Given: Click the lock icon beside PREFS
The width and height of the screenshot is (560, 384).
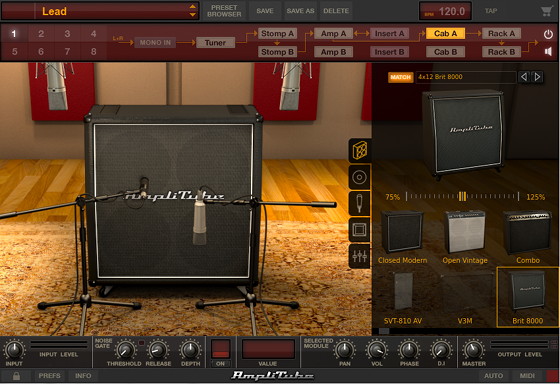Looking at the screenshot, I should pyautogui.click(x=16, y=376).
